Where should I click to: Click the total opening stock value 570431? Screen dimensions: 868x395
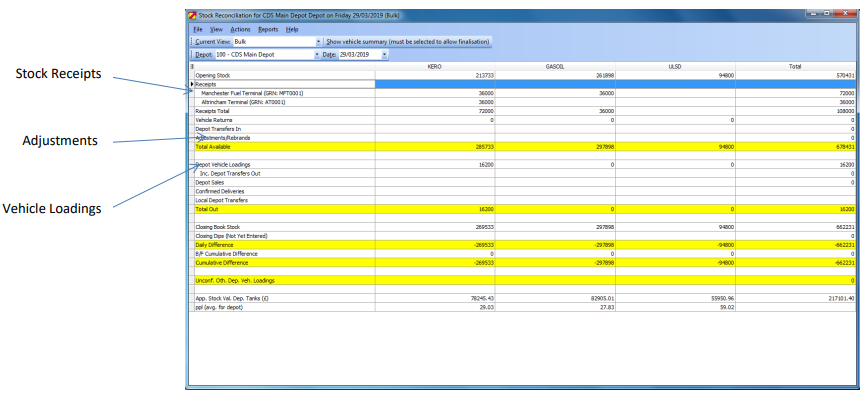tap(845, 75)
